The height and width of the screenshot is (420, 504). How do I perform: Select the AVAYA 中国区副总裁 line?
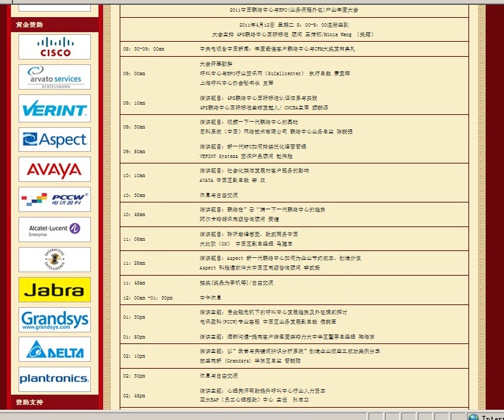(x=233, y=181)
